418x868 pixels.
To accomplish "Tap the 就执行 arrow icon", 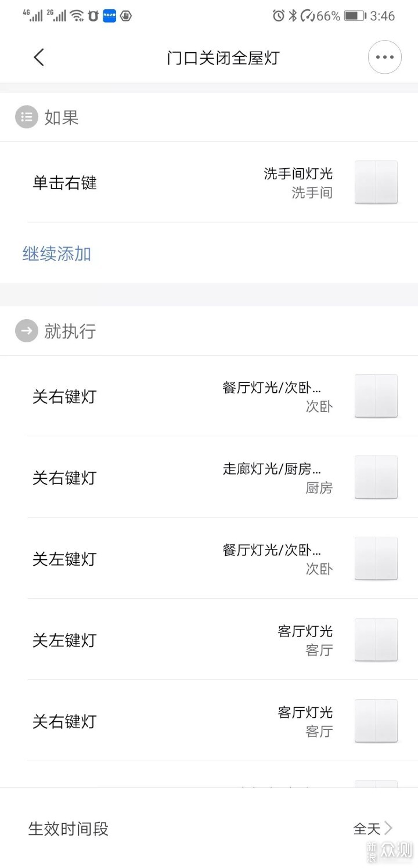I will click(x=26, y=331).
